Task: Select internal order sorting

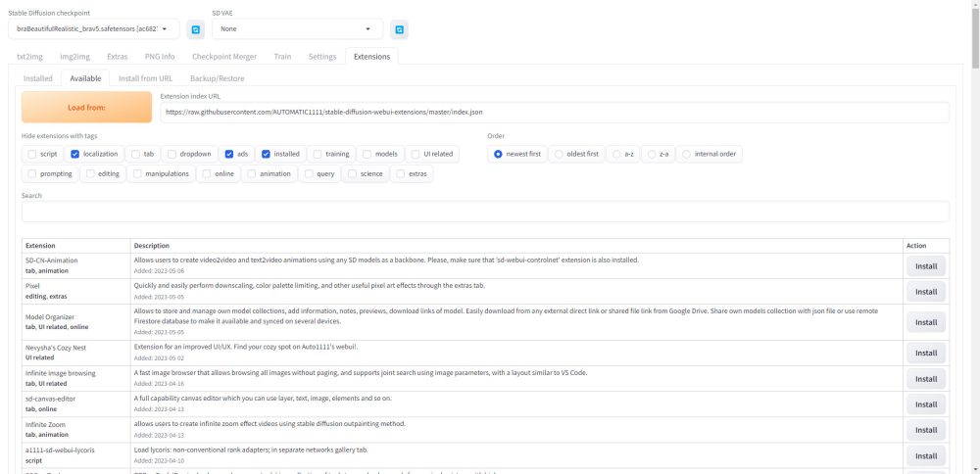Action: [687, 154]
